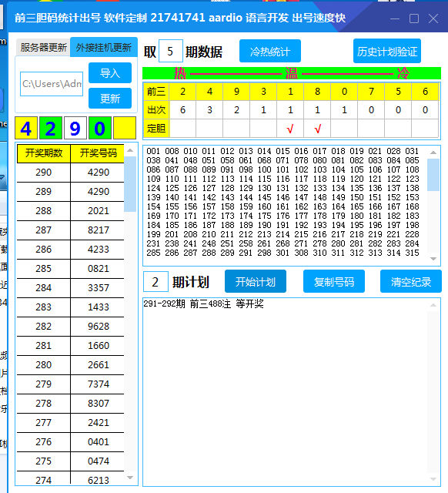Check 定胆 cell under digit 0

click(x=344, y=129)
